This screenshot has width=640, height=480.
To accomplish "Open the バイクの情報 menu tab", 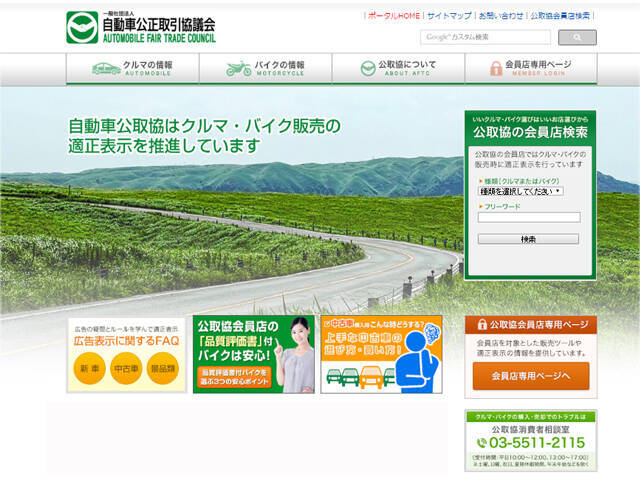I will pyautogui.click(x=266, y=69).
